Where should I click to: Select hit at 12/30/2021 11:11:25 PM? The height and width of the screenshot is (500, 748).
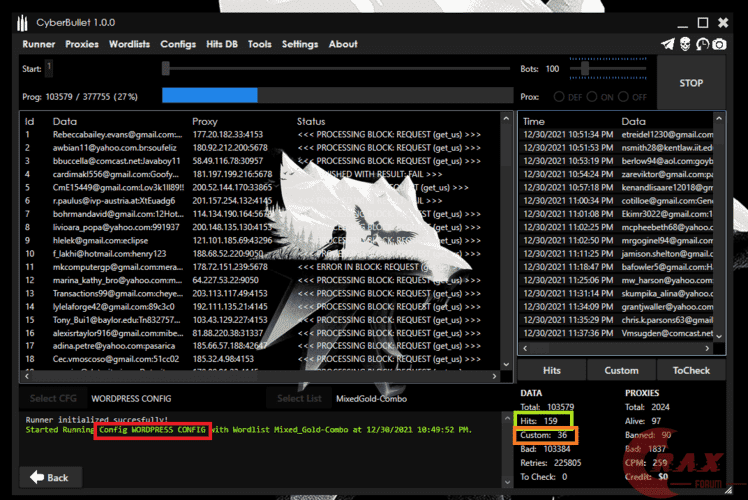(618, 254)
